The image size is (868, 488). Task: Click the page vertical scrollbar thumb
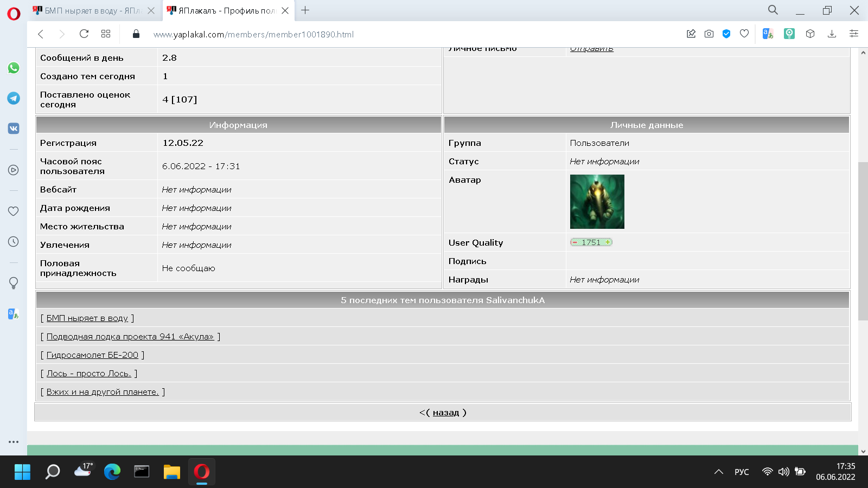[x=863, y=241]
